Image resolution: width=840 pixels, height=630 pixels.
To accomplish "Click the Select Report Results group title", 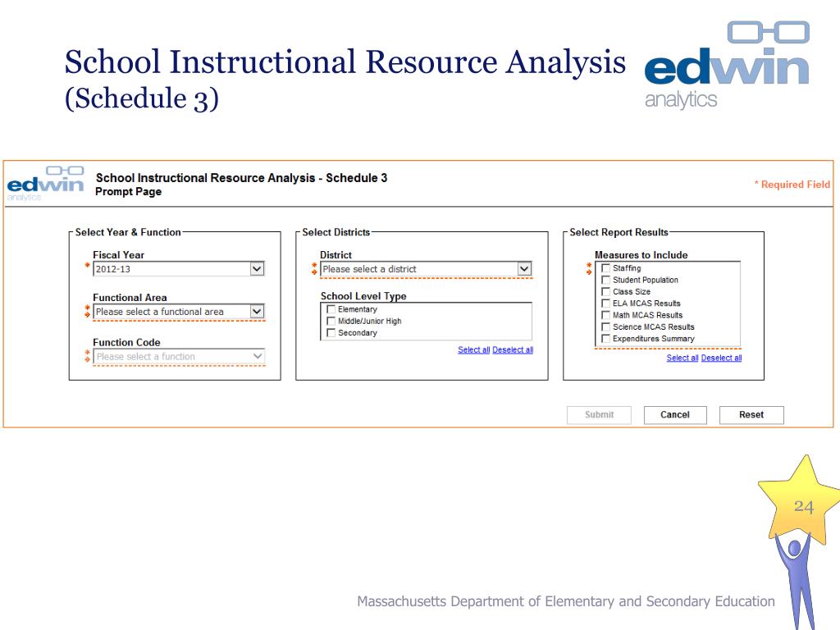I will point(619,232).
